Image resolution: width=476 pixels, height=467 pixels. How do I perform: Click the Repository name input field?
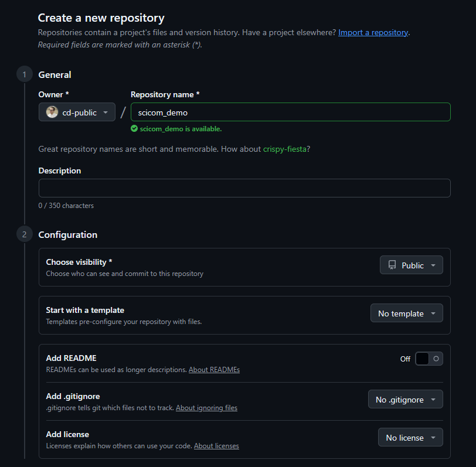pos(290,113)
